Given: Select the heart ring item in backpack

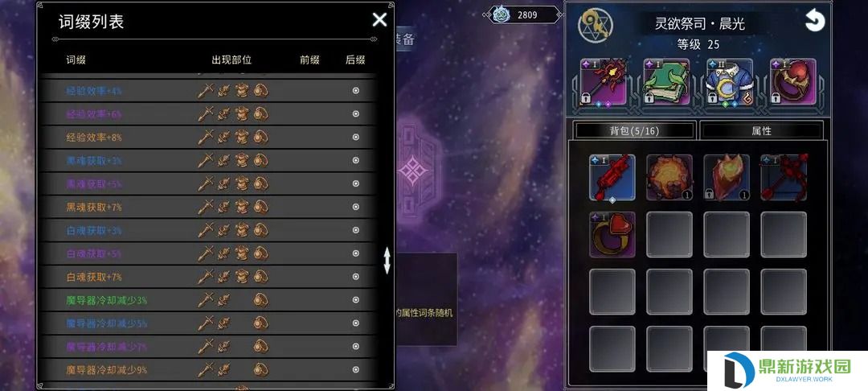Looking at the screenshot, I should point(612,234).
